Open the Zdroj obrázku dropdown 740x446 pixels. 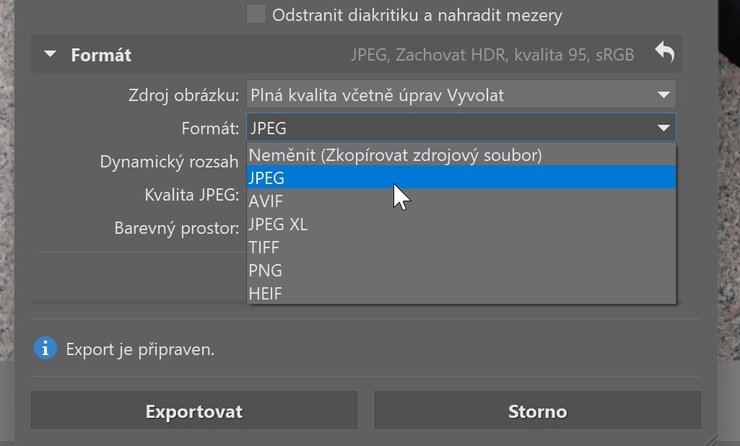[461, 95]
